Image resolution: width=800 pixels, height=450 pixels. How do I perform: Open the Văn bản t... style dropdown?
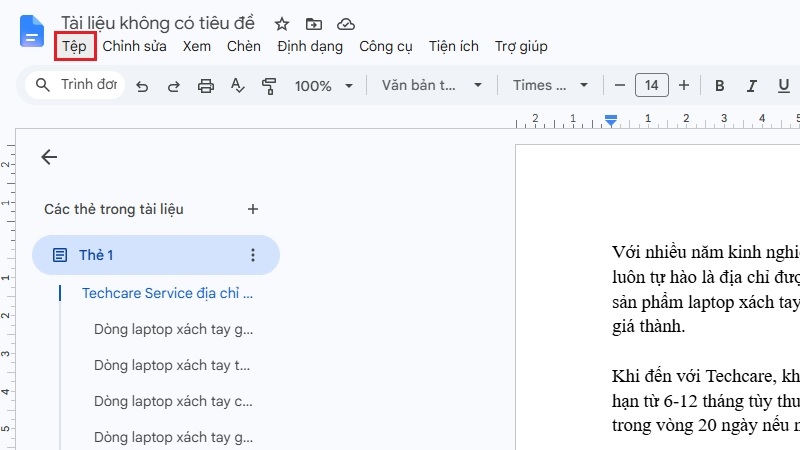tap(432, 85)
